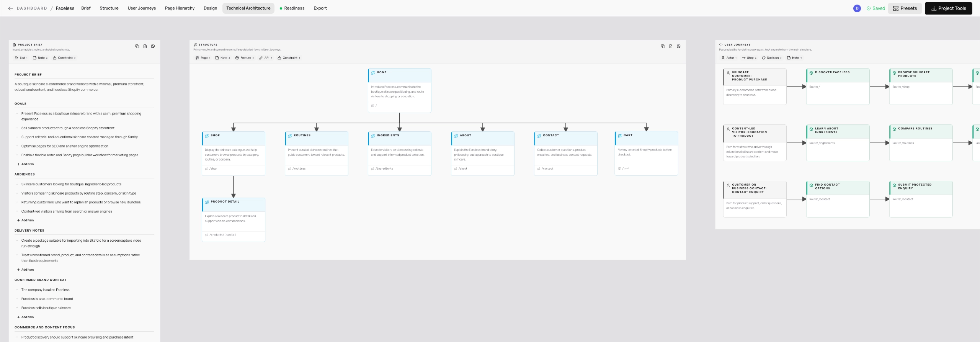Select the Product Detail page node
This screenshot has width=980, height=342.
click(234, 219)
